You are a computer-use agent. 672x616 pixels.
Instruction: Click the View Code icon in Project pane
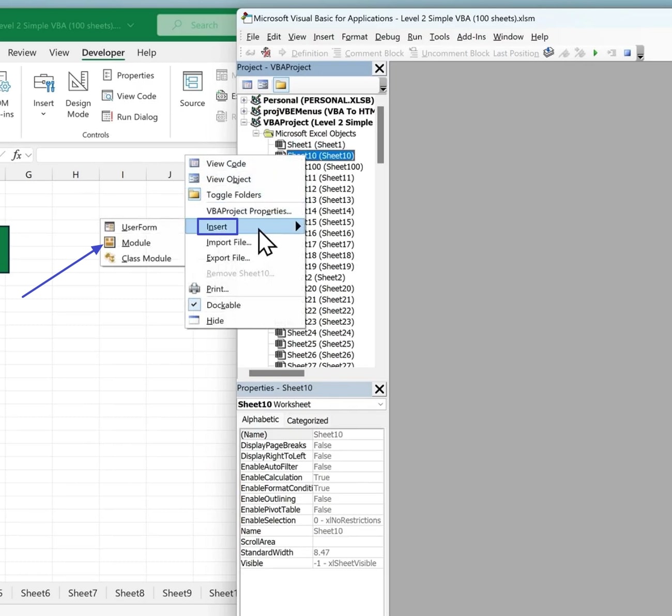click(248, 85)
